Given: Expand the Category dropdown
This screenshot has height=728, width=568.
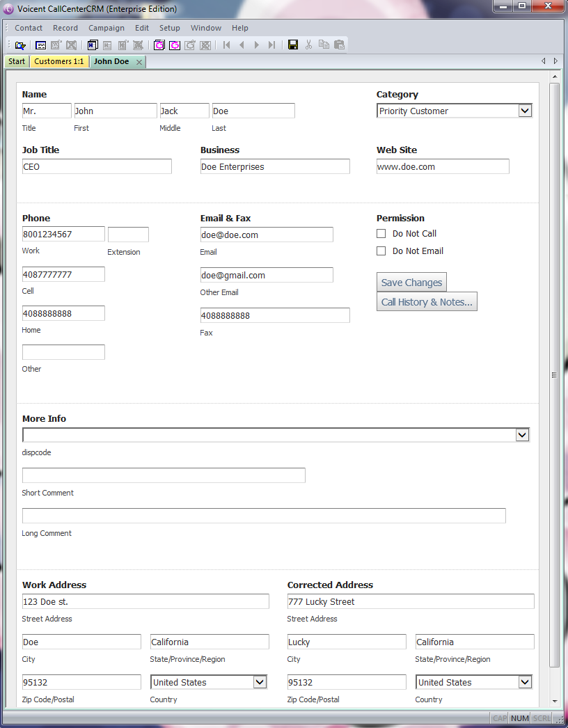Looking at the screenshot, I should pos(525,111).
